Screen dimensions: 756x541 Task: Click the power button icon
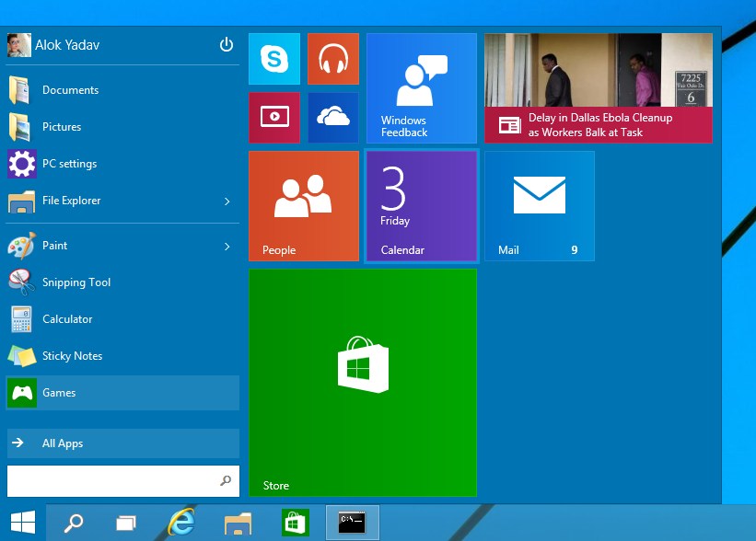[x=227, y=44]
